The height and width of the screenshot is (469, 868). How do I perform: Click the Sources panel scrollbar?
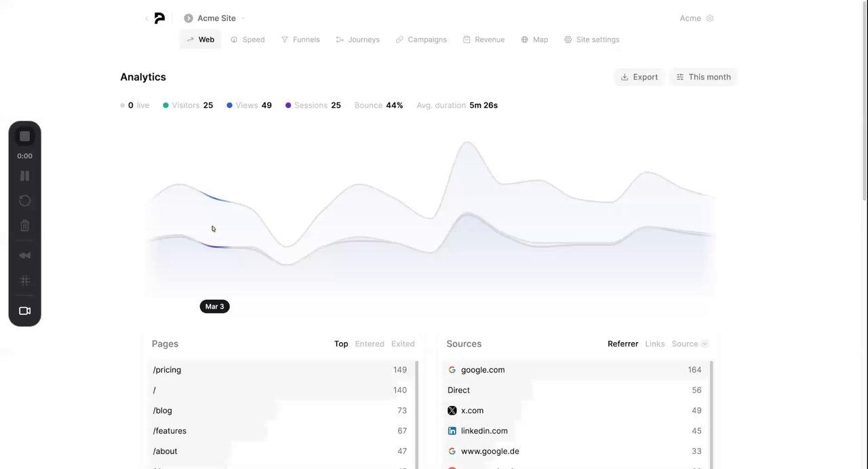(711, 415)
